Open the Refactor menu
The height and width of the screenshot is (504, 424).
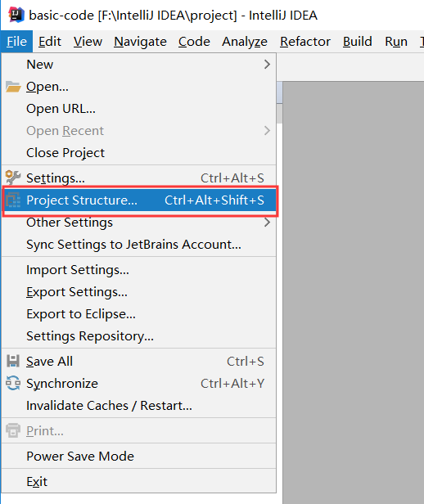click(x=305, y=42)
